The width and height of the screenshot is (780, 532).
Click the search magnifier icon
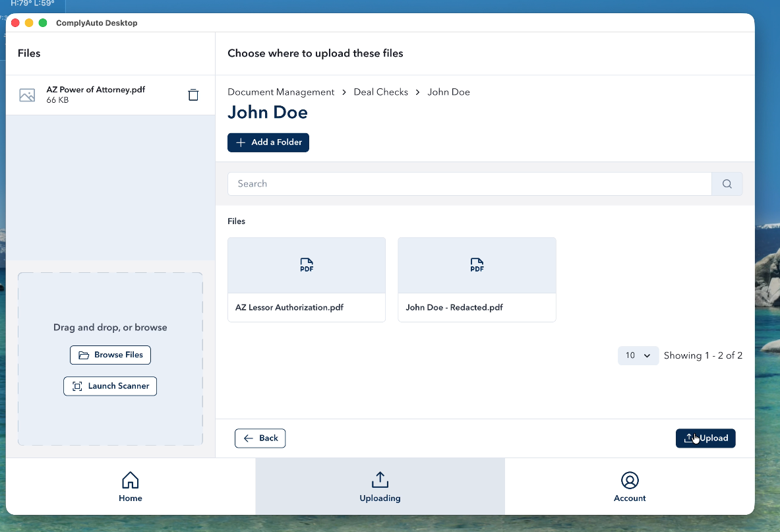coord(727,184)
